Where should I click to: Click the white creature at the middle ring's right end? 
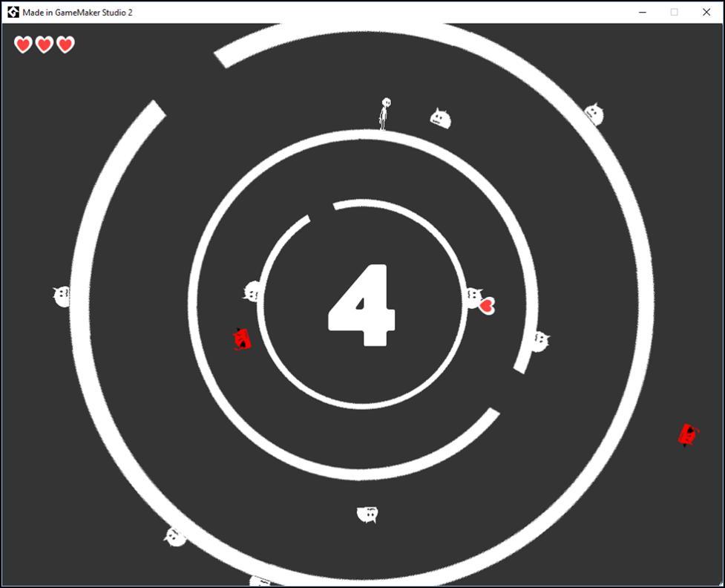point(539,342)
